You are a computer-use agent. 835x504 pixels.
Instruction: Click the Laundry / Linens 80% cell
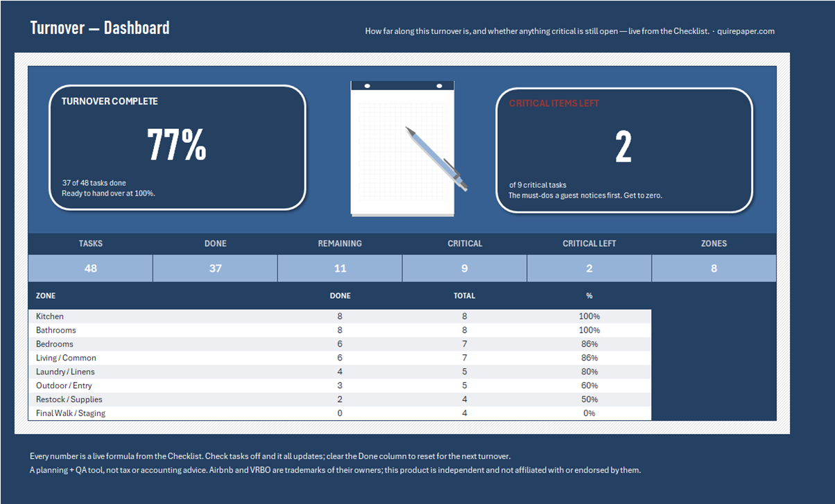pos(589,372)
